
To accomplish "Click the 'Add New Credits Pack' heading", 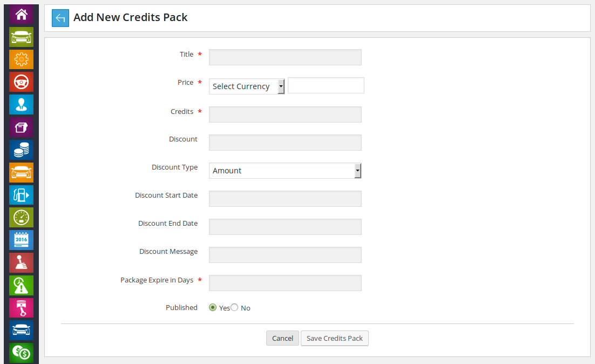I will [x=131, y=17].
